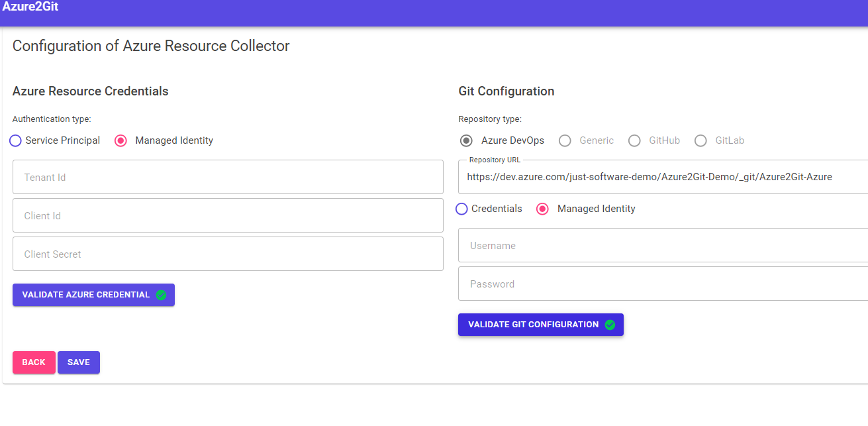The height and width of the screenshot is (426, 868).
Task: Click green checkmark on Validate Git Configuration
Action: pyautogui.click(x=610, y=325)
